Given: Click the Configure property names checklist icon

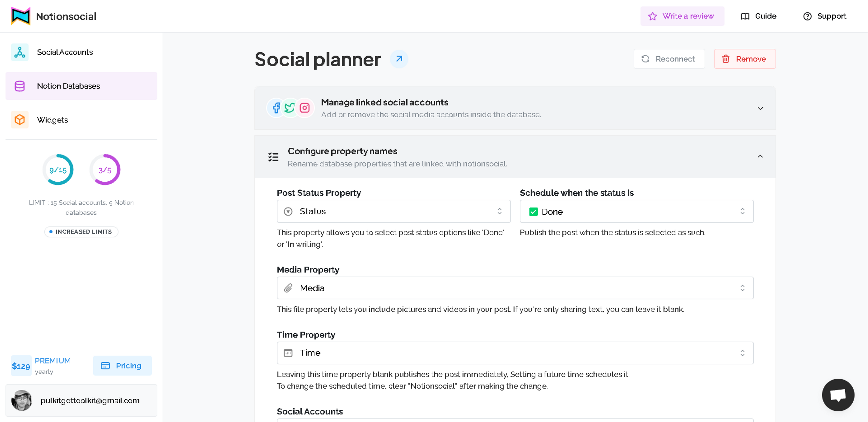Looking at the screenshot, I should 273,157.
